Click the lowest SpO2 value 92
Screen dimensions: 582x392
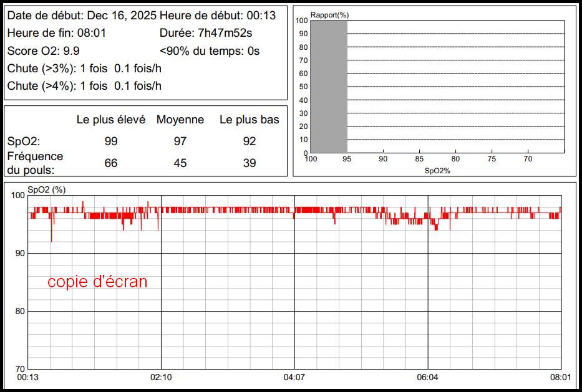tap(249, 141)
